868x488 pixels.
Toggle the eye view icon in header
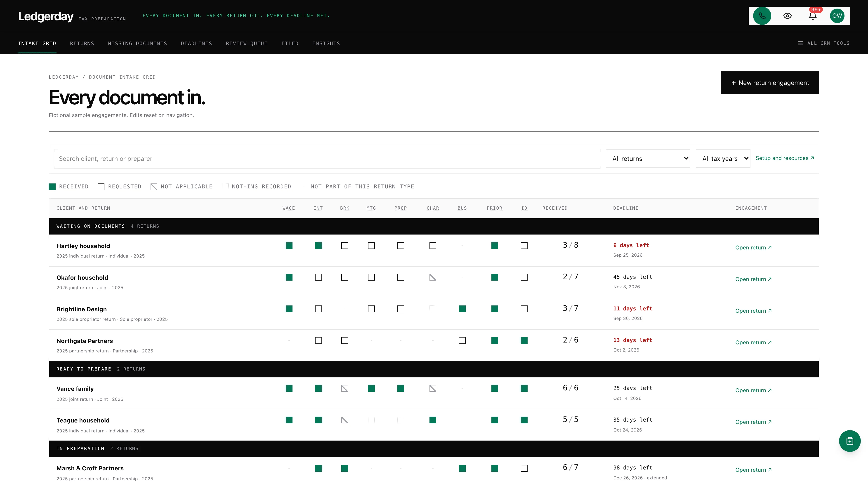[x=788, y=16]
